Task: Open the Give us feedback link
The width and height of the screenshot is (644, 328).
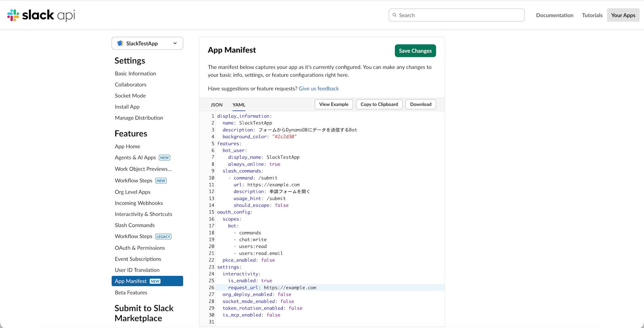Action: (318, 89)
